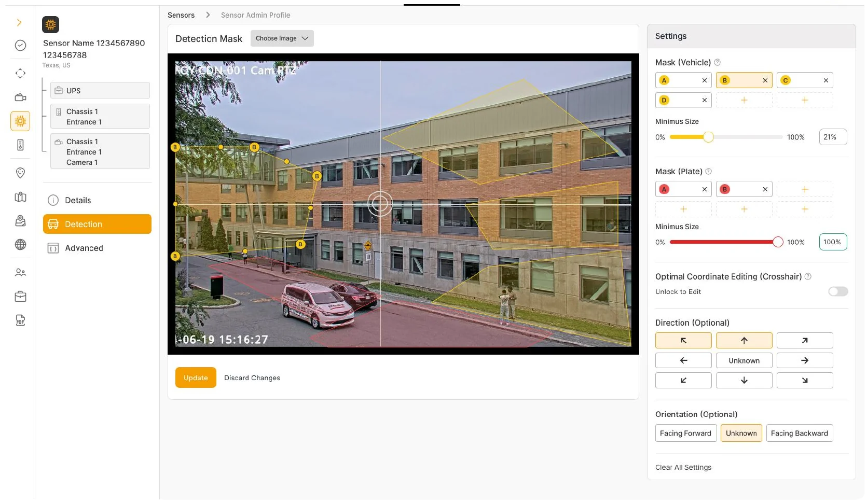
Task: Click Discard Changes
Action: (x=252, y=377)
